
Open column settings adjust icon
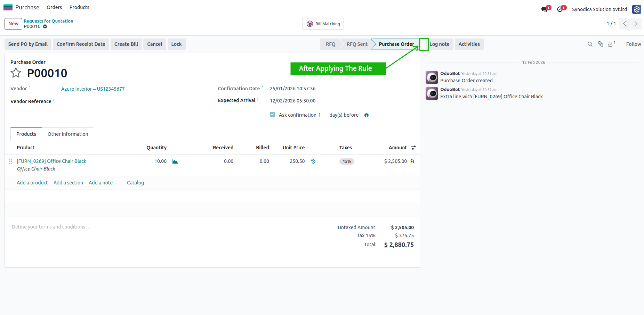point(413,148)
